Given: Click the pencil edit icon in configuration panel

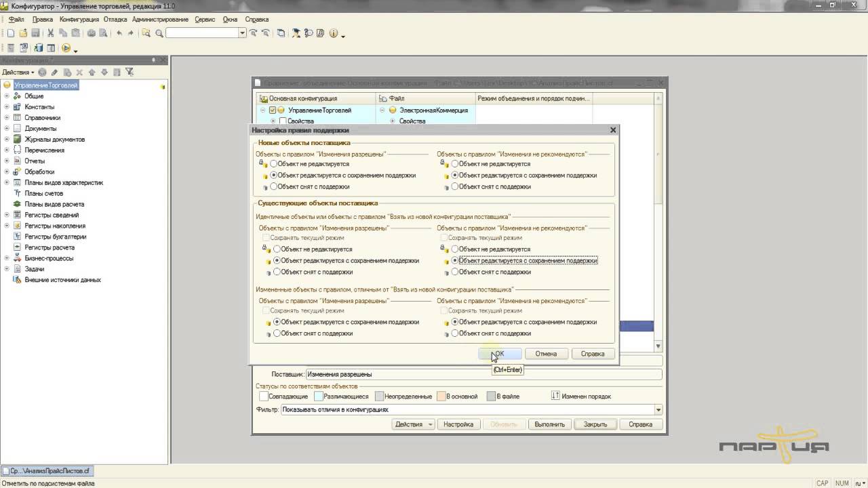Looking at the screenshot, I should coord(54,72).
